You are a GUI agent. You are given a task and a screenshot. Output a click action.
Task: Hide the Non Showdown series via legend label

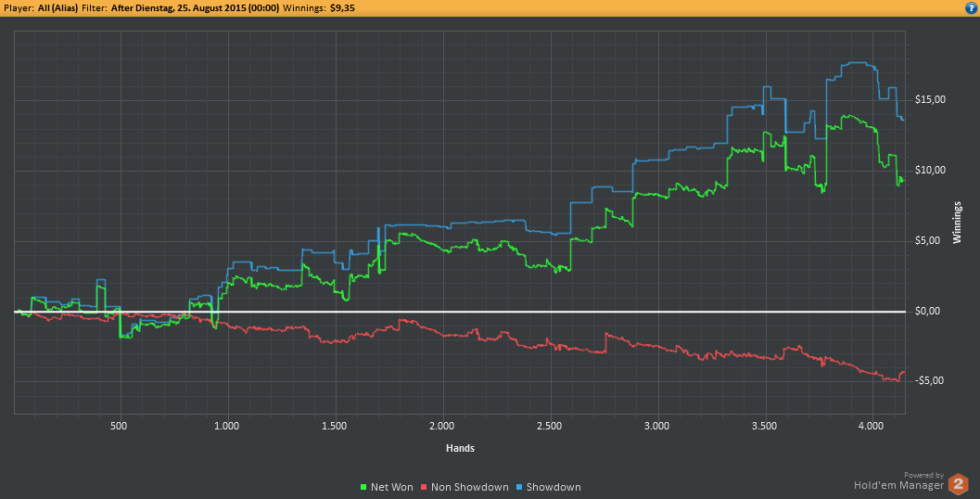[x=469, y=487]
